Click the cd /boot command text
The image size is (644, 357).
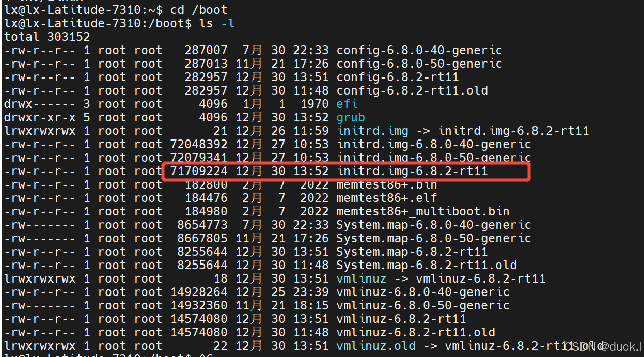[x=199, y=9]
